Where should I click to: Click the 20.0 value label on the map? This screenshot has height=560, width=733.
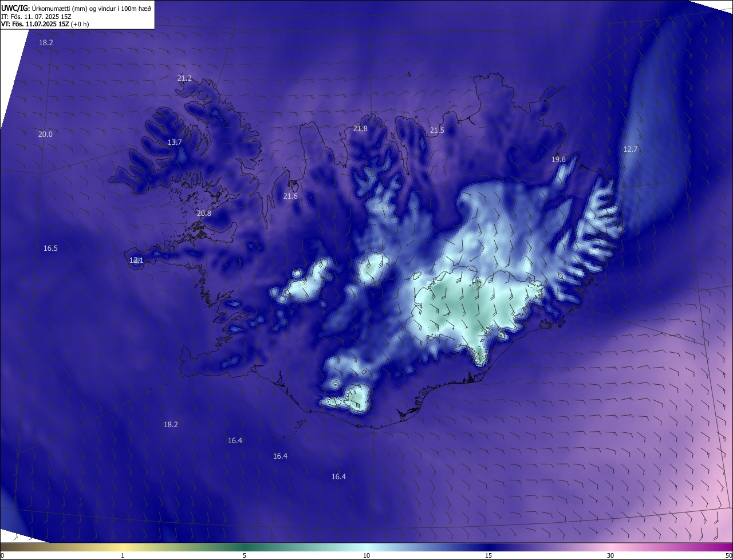pyautogui.click(x=45, y=134)
